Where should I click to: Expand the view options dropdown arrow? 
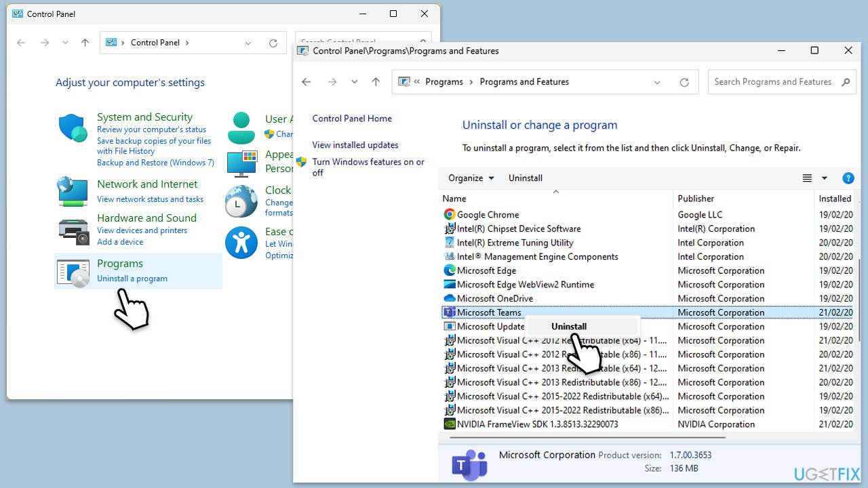coord(825,178)
